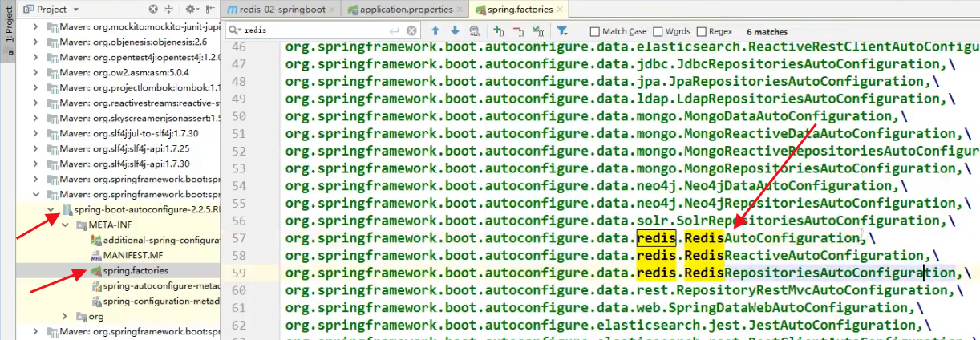Clear the search text with the X icon
Image resolution: width=980 pixels, height=340 pixels.
tap(411, 30)
